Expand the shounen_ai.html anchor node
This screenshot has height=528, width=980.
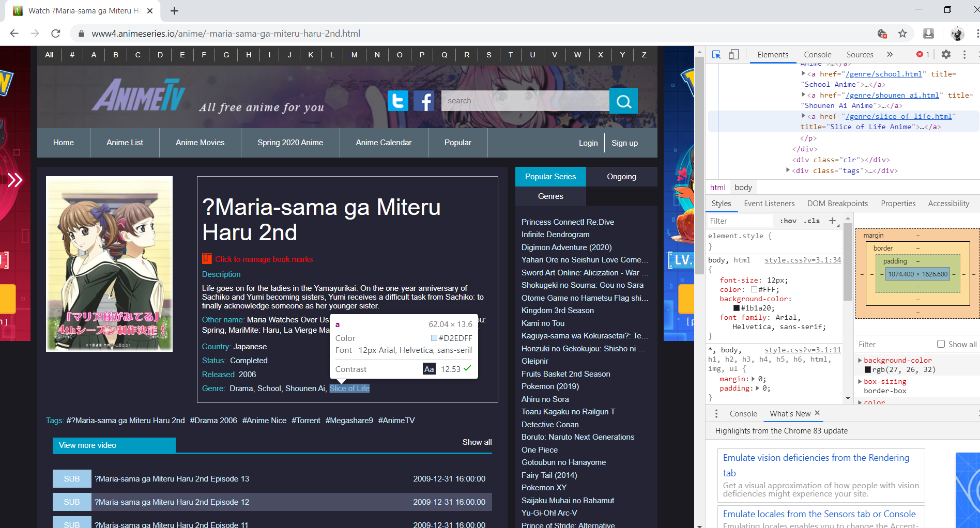804,95
